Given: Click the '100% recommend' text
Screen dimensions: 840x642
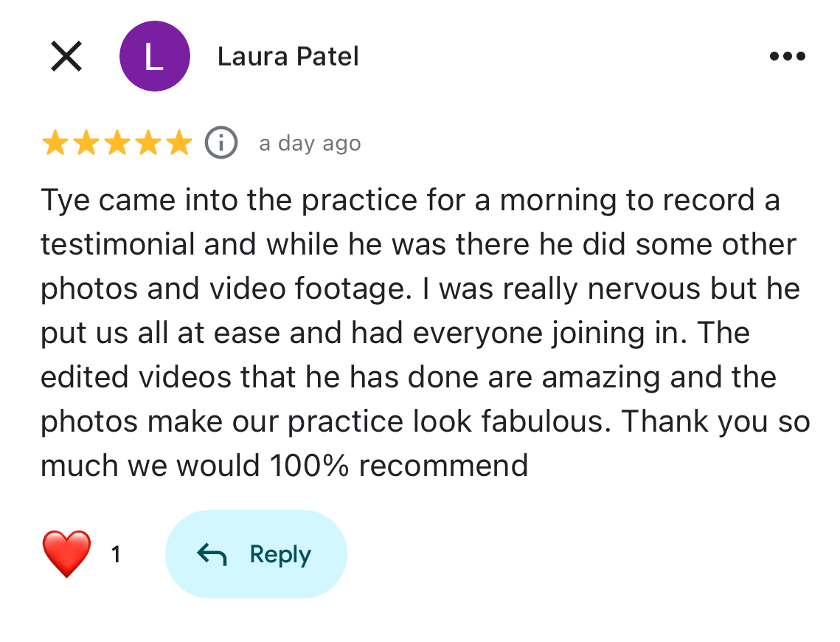Looking at the screenshot, I should [398, 466].
